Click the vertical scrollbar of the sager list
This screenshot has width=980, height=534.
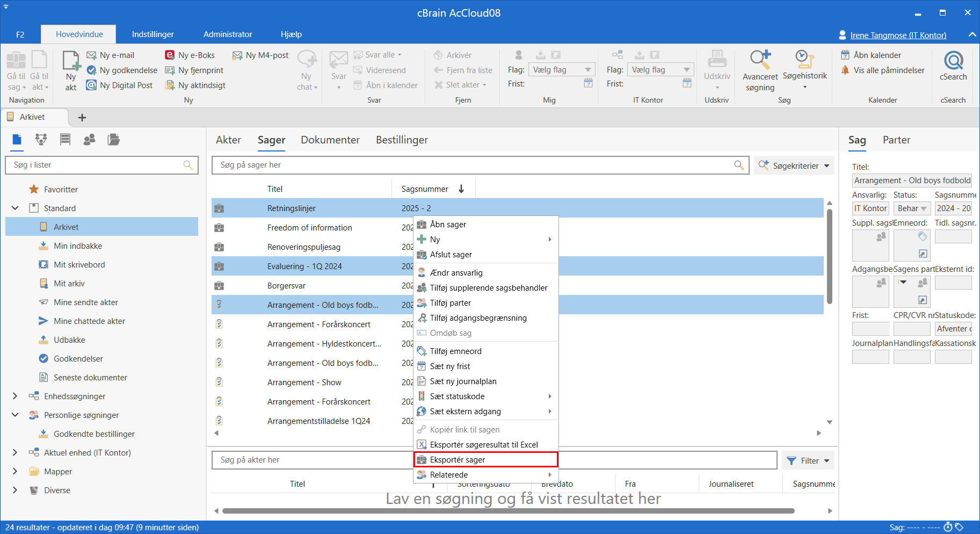pos(830,257)
